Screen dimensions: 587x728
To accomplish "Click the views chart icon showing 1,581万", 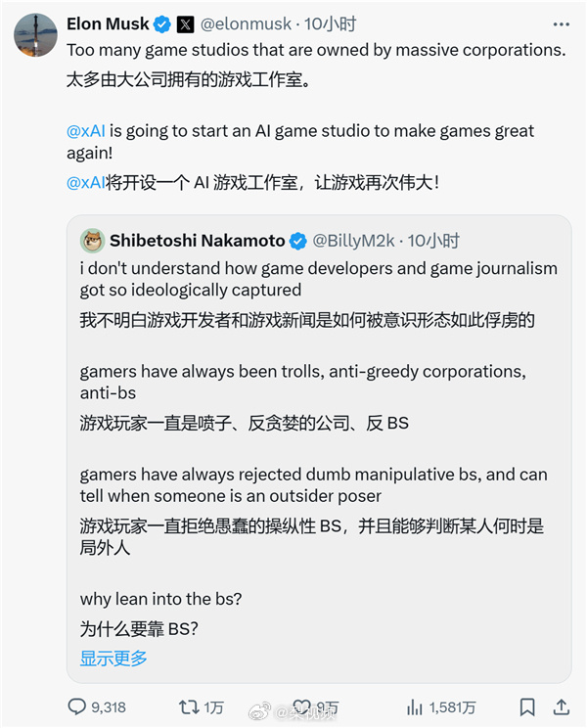I will point(415,707).
